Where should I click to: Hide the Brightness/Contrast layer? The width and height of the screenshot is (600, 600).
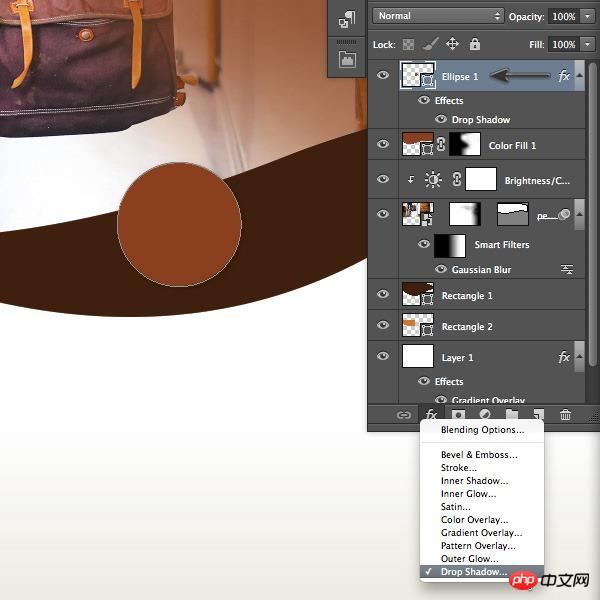383,179
